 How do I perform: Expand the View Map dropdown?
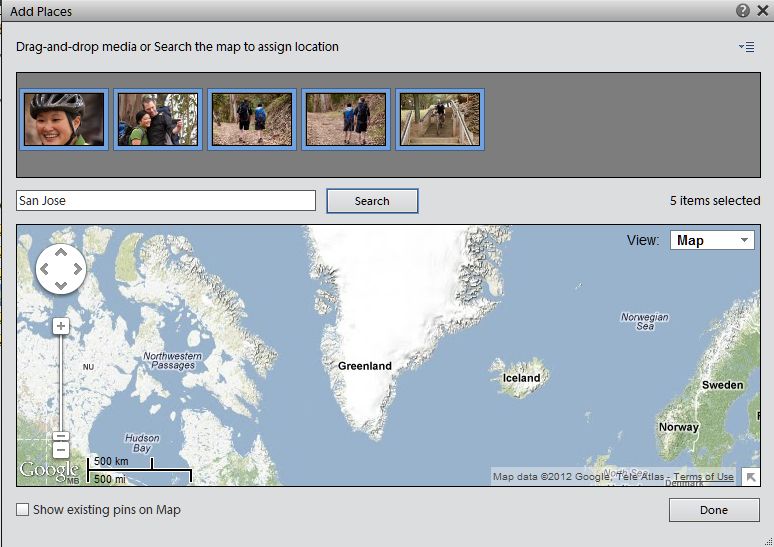click(x=712, y=240)
